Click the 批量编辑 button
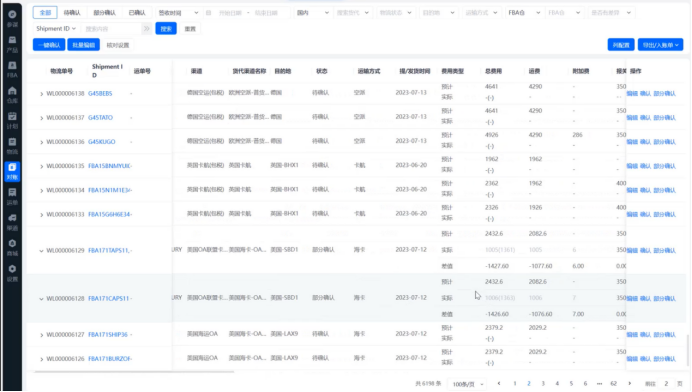692x392 pixels. [x=83, y=45]
